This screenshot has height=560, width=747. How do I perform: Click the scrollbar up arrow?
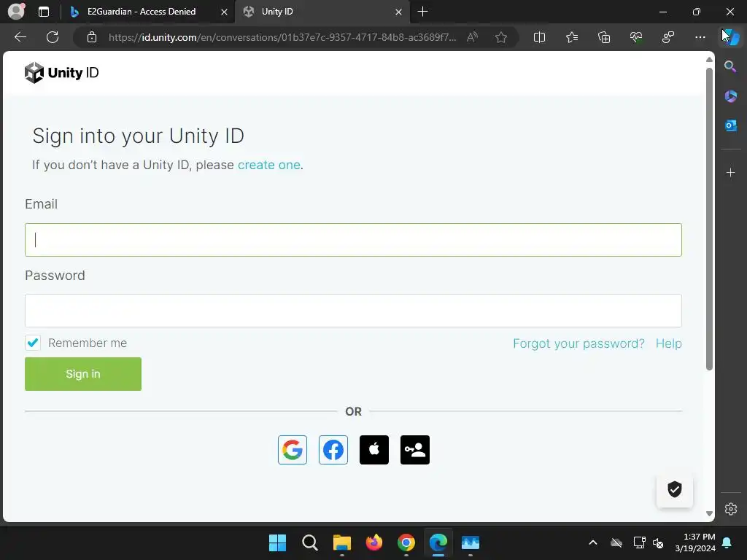coord(709,60)
